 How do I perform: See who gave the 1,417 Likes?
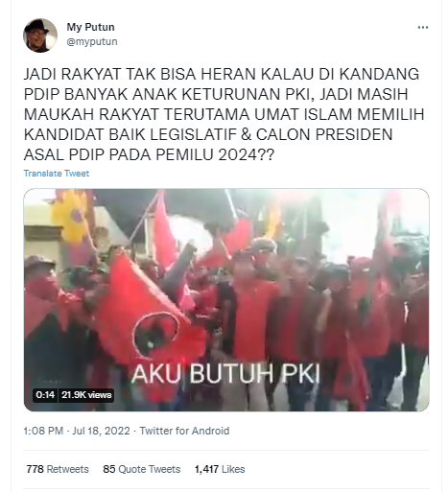coord(220,469)
